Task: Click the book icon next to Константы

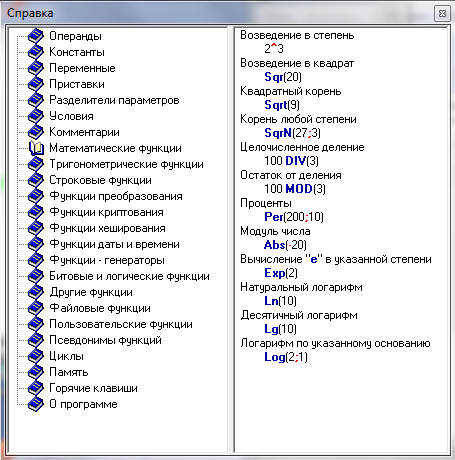Action: pos(36,52)
